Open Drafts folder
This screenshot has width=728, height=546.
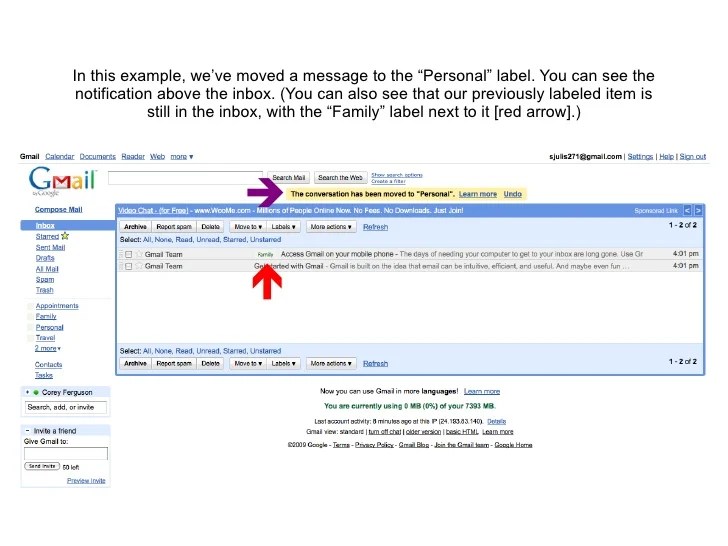click(x=45, y=258)
